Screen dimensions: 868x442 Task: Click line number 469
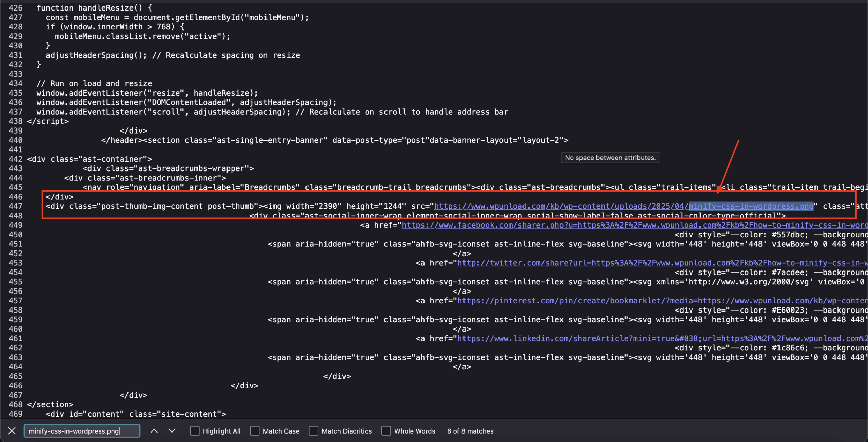(x=16, y=414)
